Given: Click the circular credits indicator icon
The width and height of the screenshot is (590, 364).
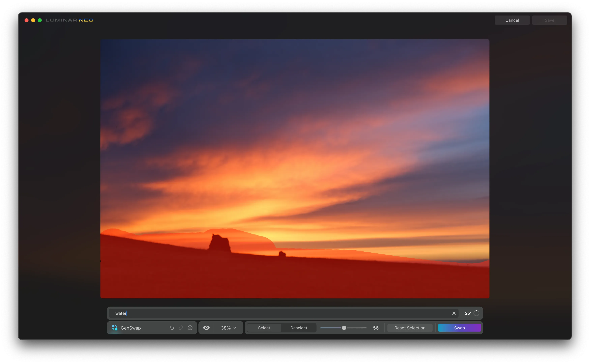Looking at the screenshot, I should click(x=476, y=313).
